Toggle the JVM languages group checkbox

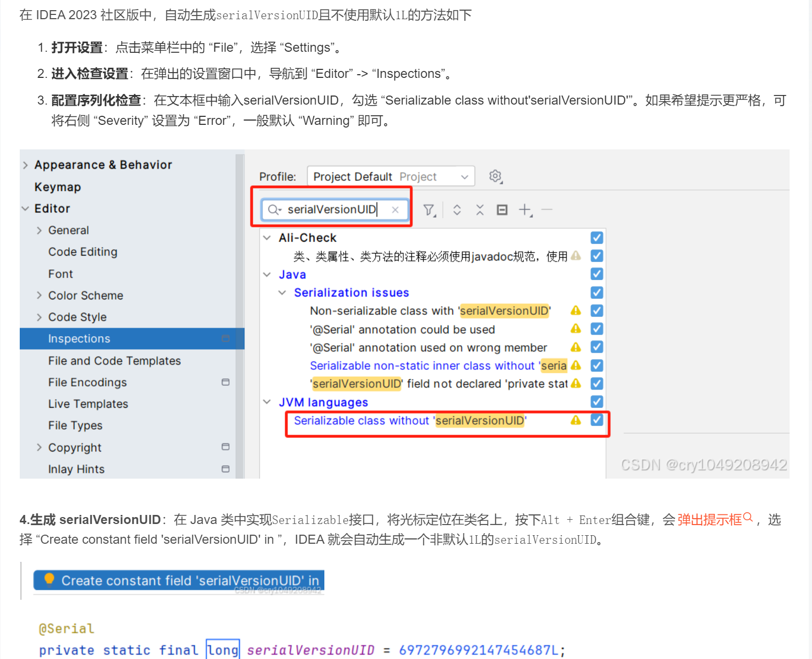[597, 401]
